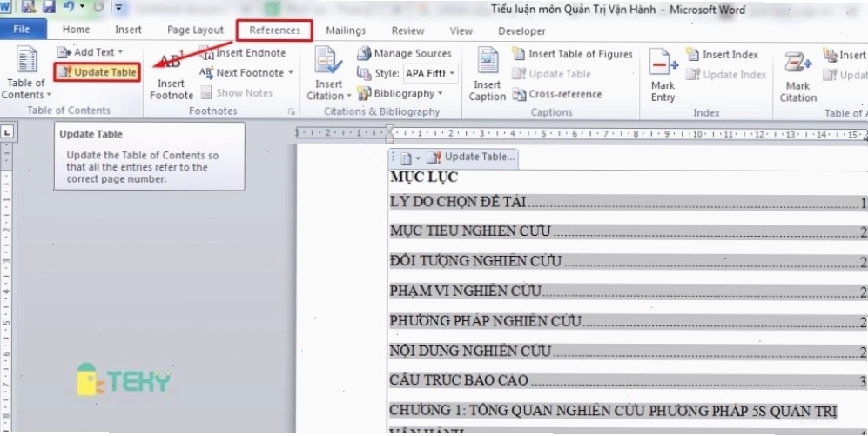Viewport: 868px width, 436px height.
Task: Click the LÝ DO CHỌN ĐỀ TÀI entry
Action: coord(629,202)
